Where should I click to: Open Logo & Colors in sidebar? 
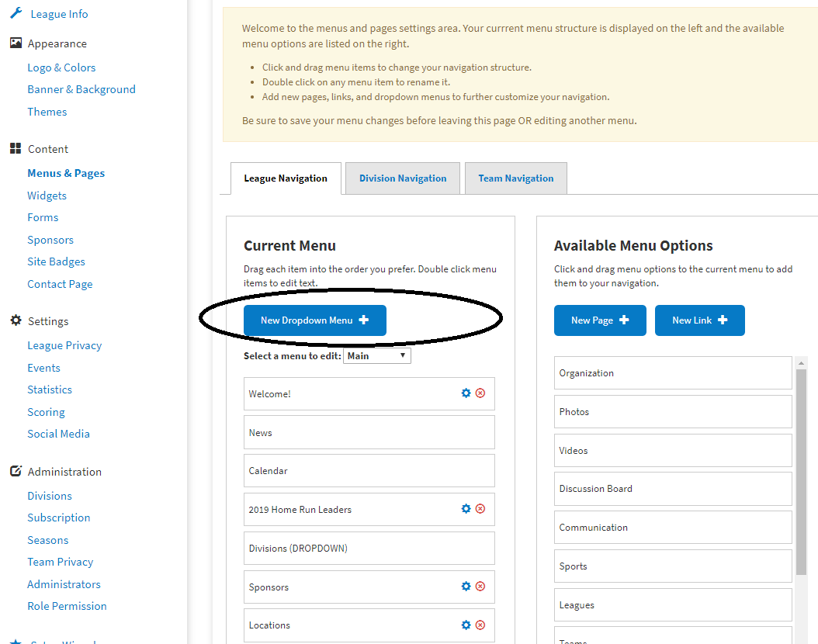[61, 68]
